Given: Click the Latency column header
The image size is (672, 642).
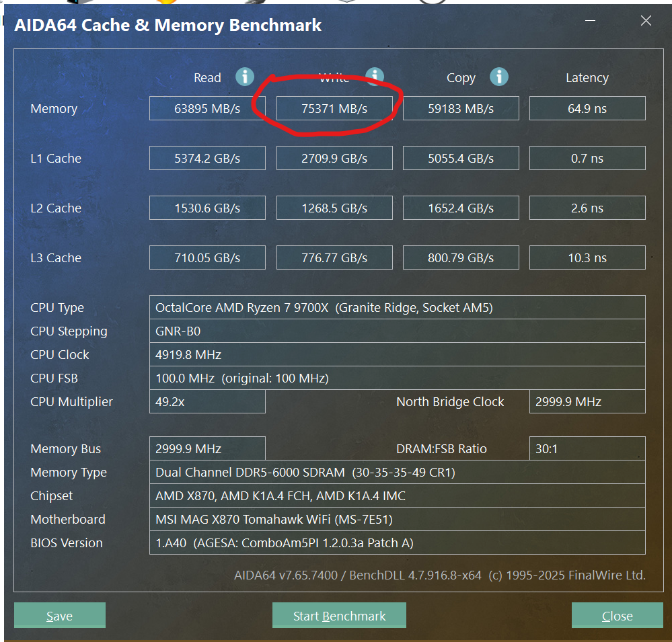Looking at the screenshot, I should coord(587,77).
